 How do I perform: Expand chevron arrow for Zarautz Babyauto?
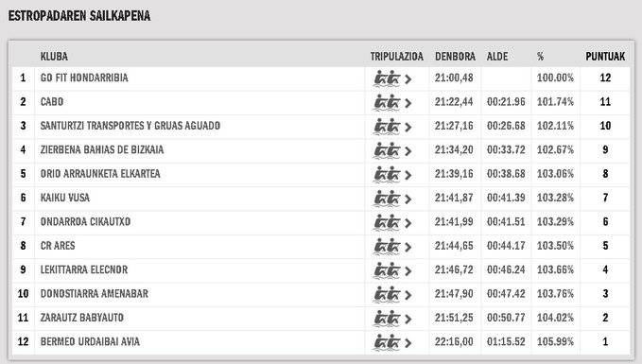[408, 319]
